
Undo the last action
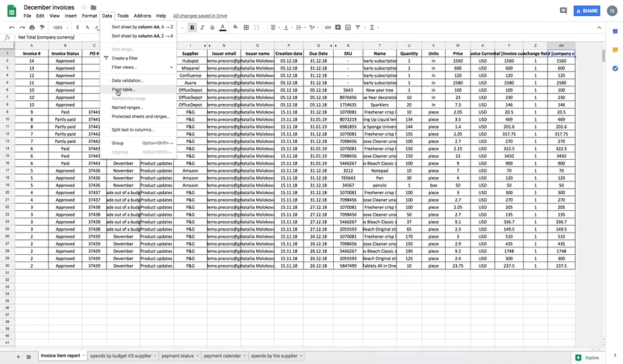pos(12,28)
